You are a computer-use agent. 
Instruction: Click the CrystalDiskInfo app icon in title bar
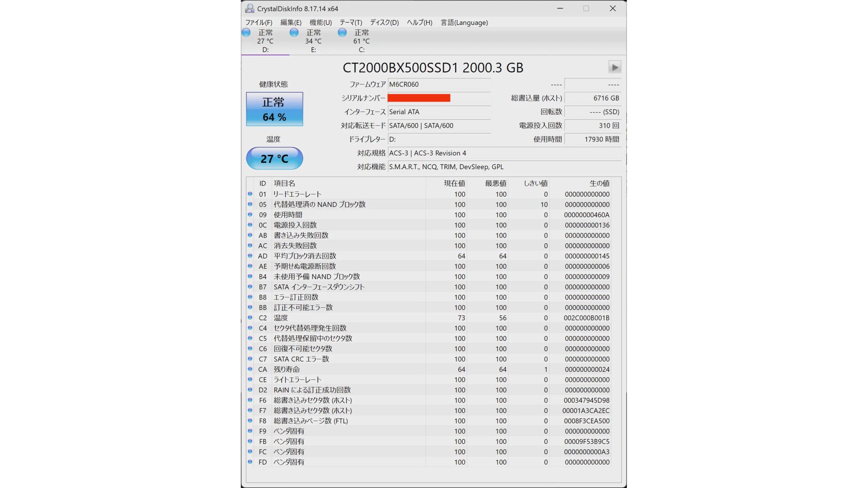point(250,8)
